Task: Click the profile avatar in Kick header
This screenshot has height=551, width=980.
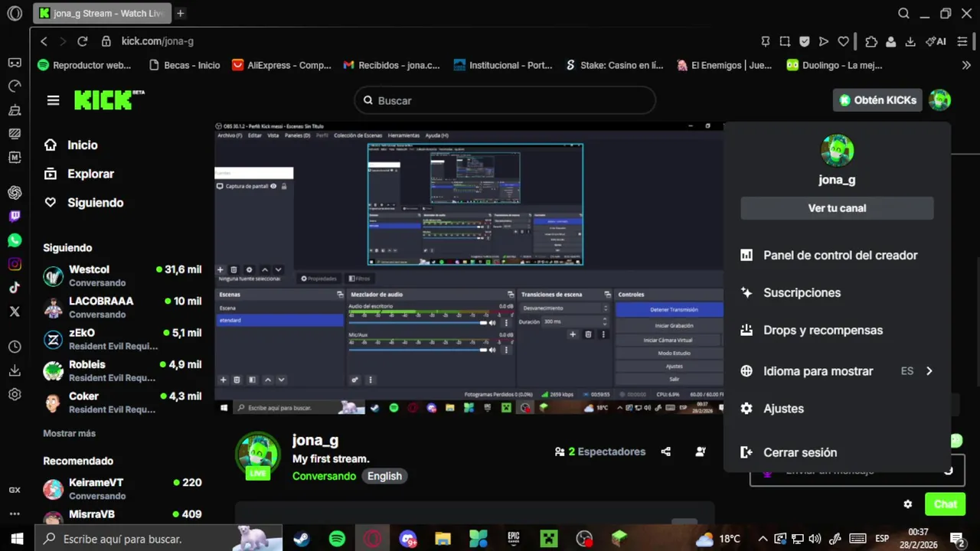Action: click(x=939, y=100)
